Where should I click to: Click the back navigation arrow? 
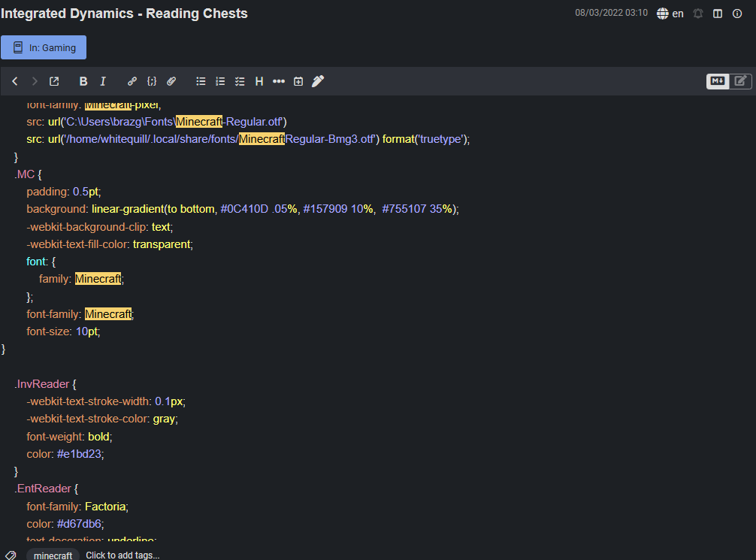[x=14, y=81]
